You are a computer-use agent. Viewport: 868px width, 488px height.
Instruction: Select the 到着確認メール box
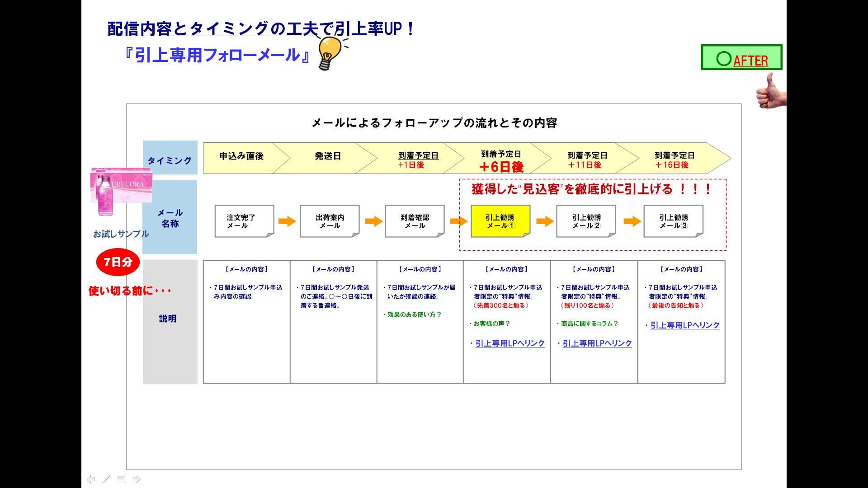coord(414,221)
